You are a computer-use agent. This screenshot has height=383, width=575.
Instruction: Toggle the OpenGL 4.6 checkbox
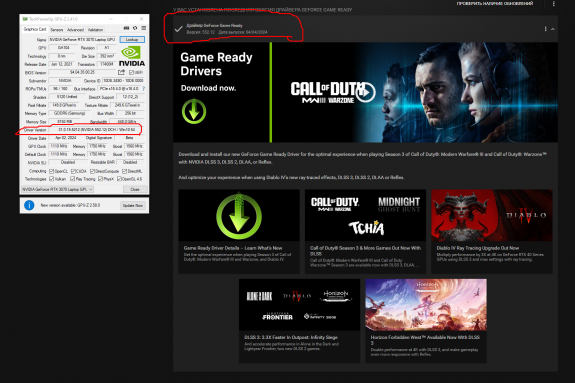[x=119, y=179]
